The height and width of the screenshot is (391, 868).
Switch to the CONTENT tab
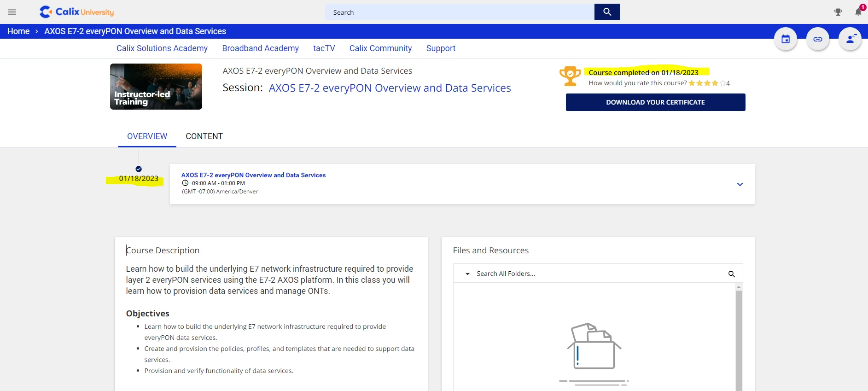point(204,136)
